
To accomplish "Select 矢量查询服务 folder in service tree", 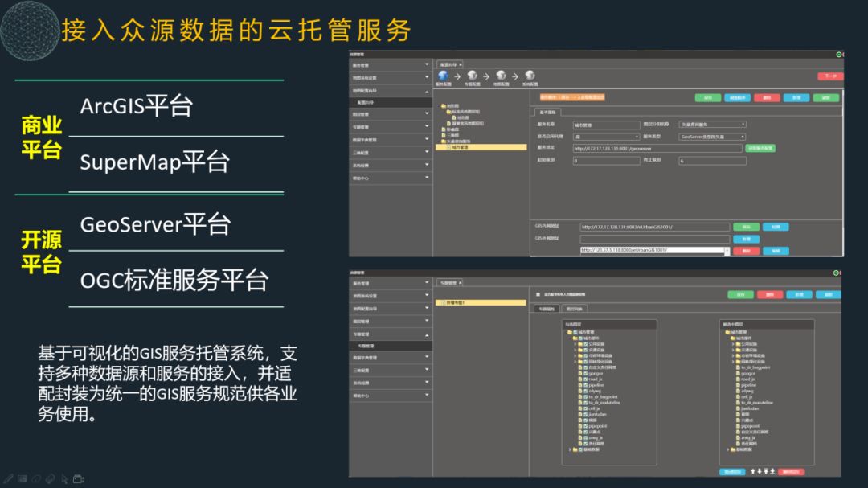I will coord(460,141).
